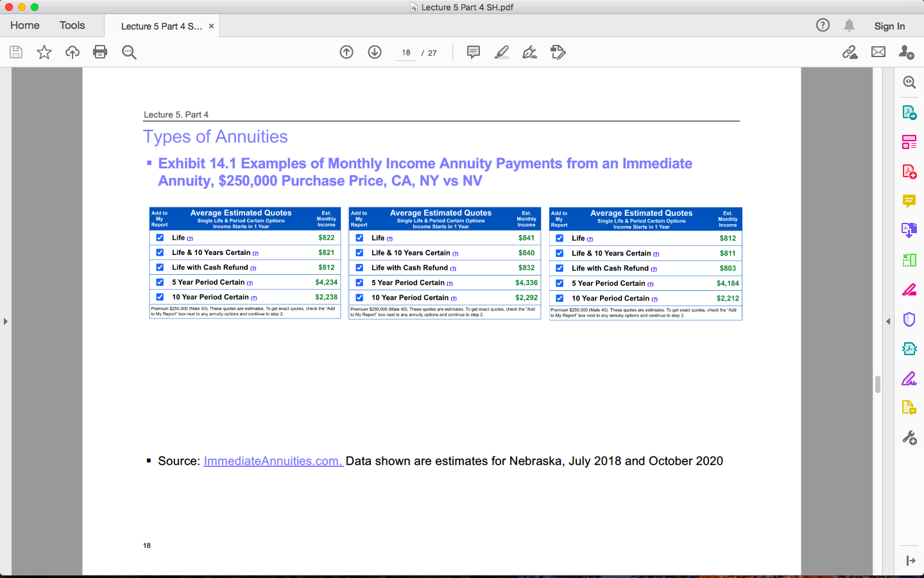The height and width of the screenshot is (578, 924).
Task: Toggle Life with Cash Refund checkbox in first table
Action: tap(160, 267)
